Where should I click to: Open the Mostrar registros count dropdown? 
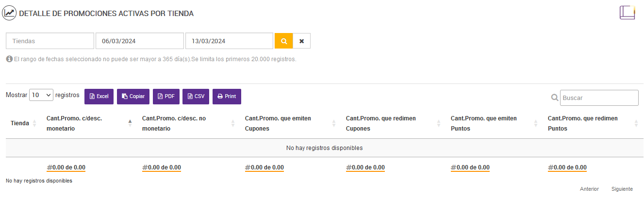(x=41, y=96)
